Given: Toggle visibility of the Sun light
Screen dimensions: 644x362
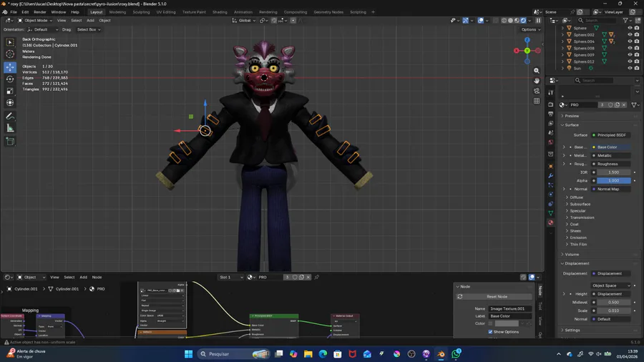Looking at the screenshot, I should (630, 68).
